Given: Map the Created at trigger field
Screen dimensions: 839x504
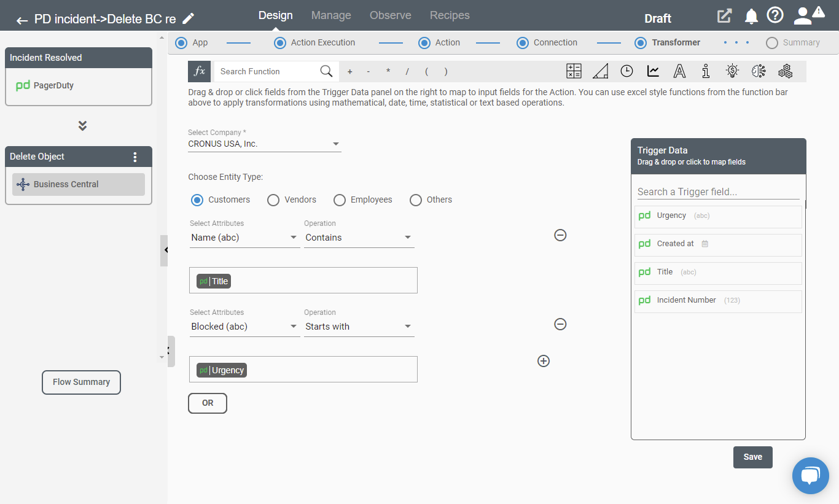Looking at the screenshot, I should tap(718, 245).
